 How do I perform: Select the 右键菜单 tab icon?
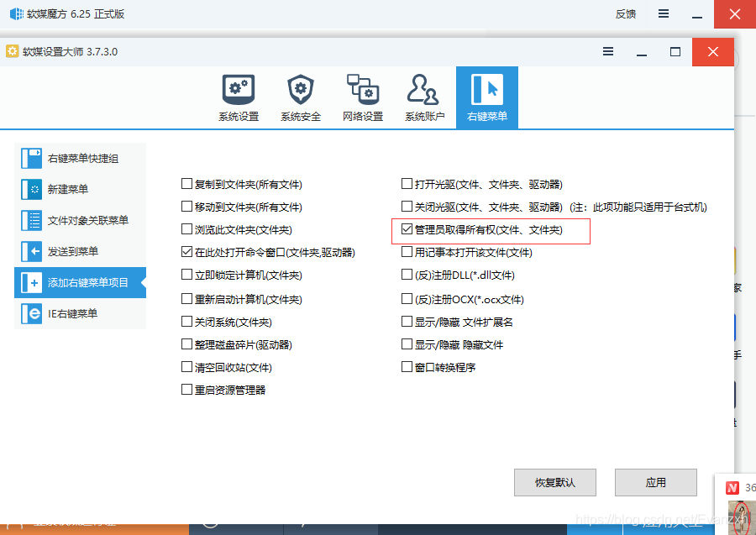click(487, 89)
